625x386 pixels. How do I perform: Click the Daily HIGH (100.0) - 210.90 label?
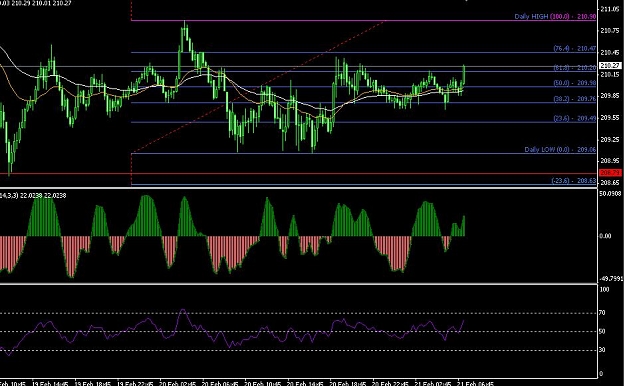click(555, 16)
